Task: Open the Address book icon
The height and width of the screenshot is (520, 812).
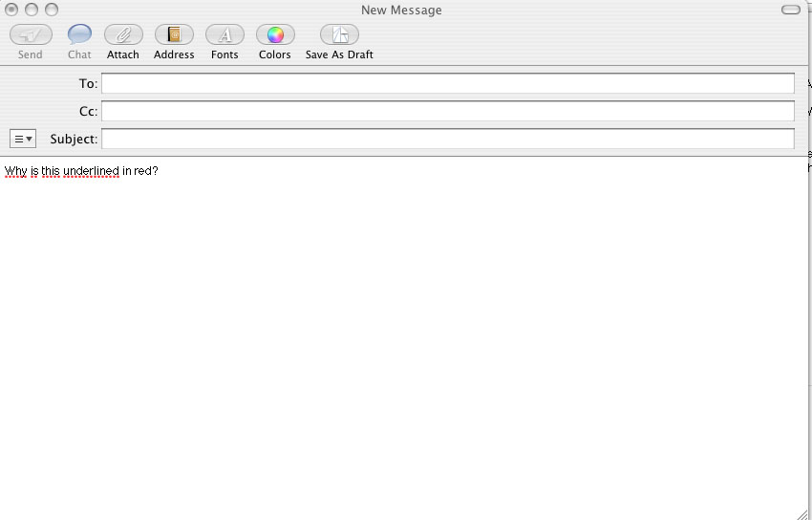Action: click(x=174, y=34)
